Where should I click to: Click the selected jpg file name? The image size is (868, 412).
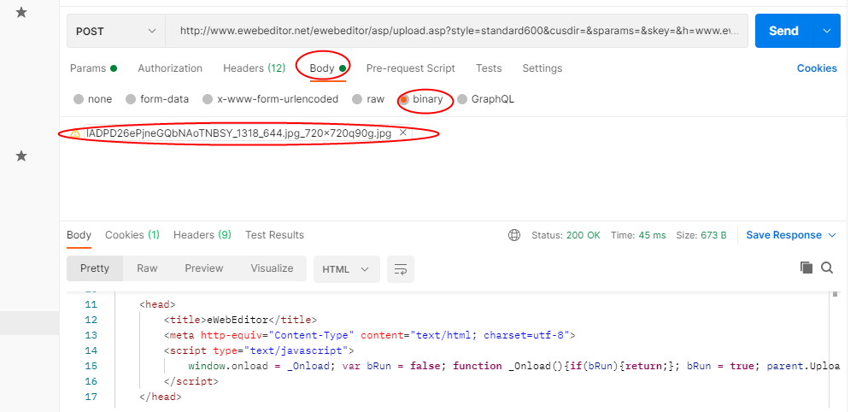[x=238, y=132]
